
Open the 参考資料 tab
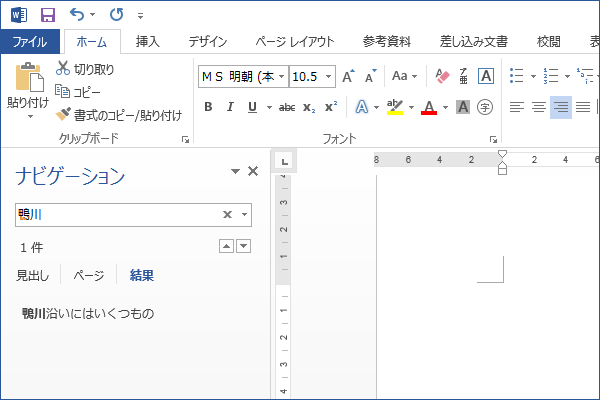pyautogui.click(x=387, y=41)
